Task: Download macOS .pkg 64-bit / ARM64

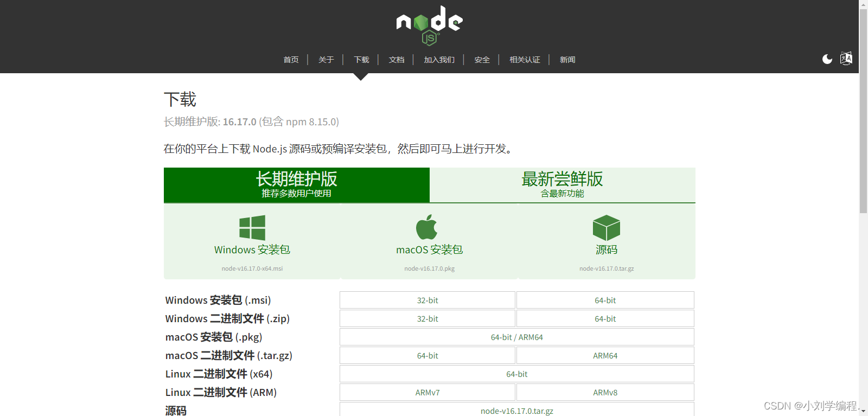Action: pos(517,337)
